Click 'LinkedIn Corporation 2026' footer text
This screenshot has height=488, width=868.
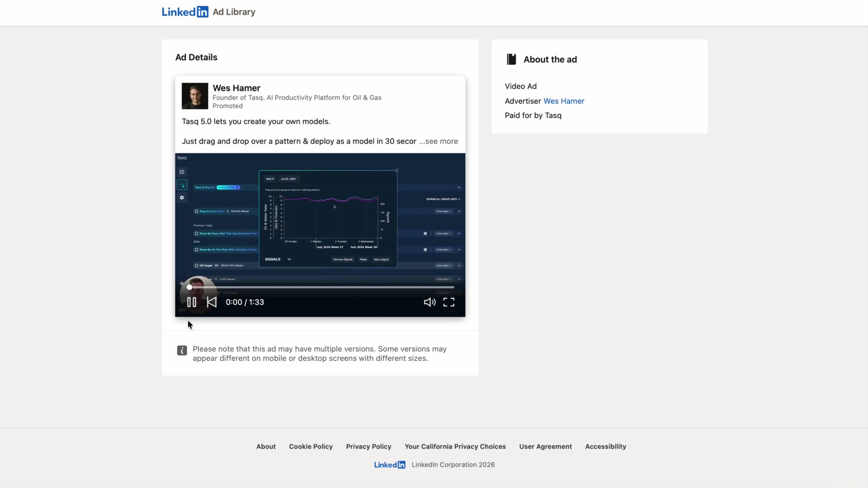(x=453, y=465)
